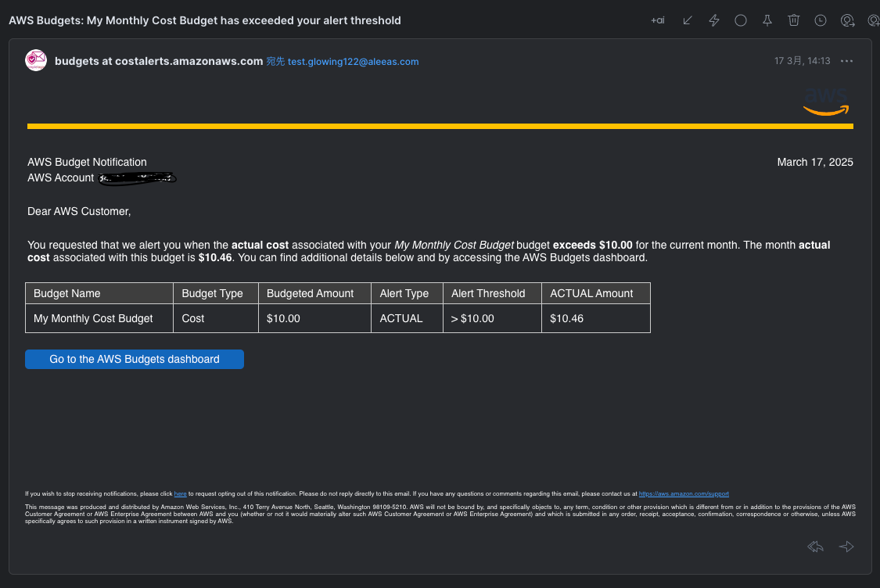The image size is (880, 588).
Task: Click sender name budgets at costalerts.amazonaws.com
Action: pyautogui.click(x=159, y=61)
